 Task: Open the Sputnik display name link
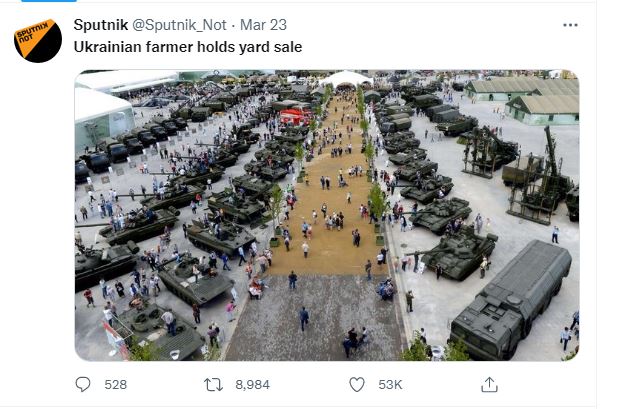coord(100,25)
